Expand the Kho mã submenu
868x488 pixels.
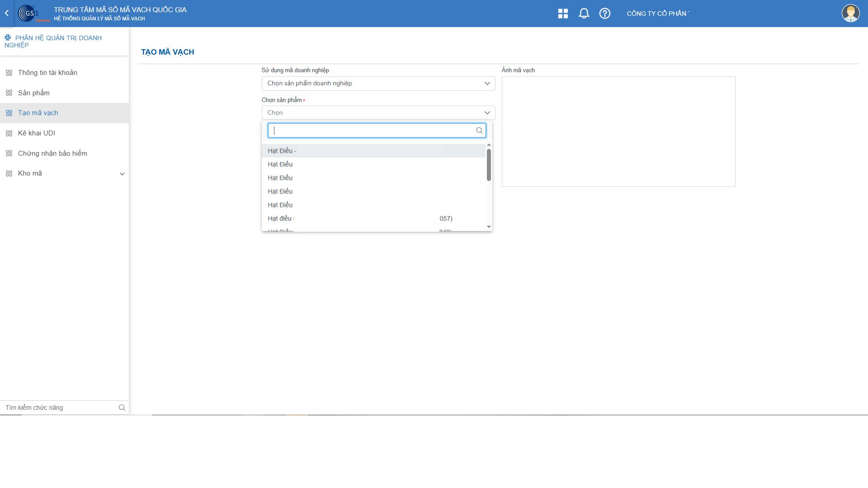[122, 174]
